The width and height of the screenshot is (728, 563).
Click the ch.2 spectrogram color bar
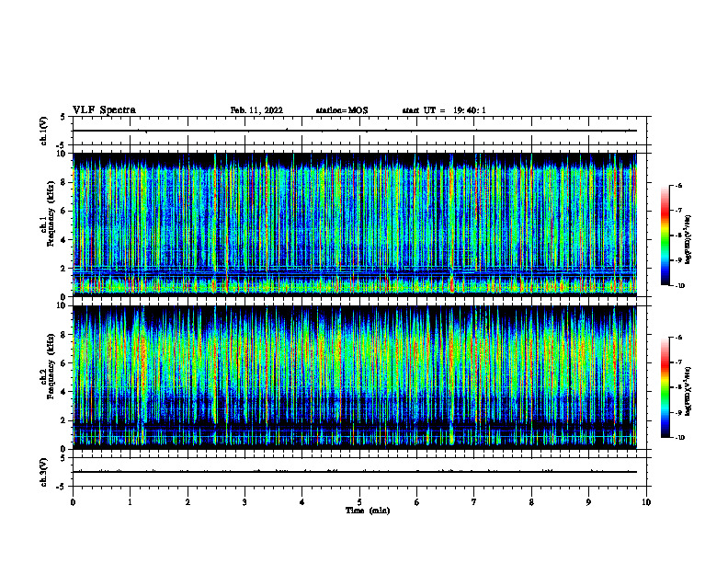[665, 387]
